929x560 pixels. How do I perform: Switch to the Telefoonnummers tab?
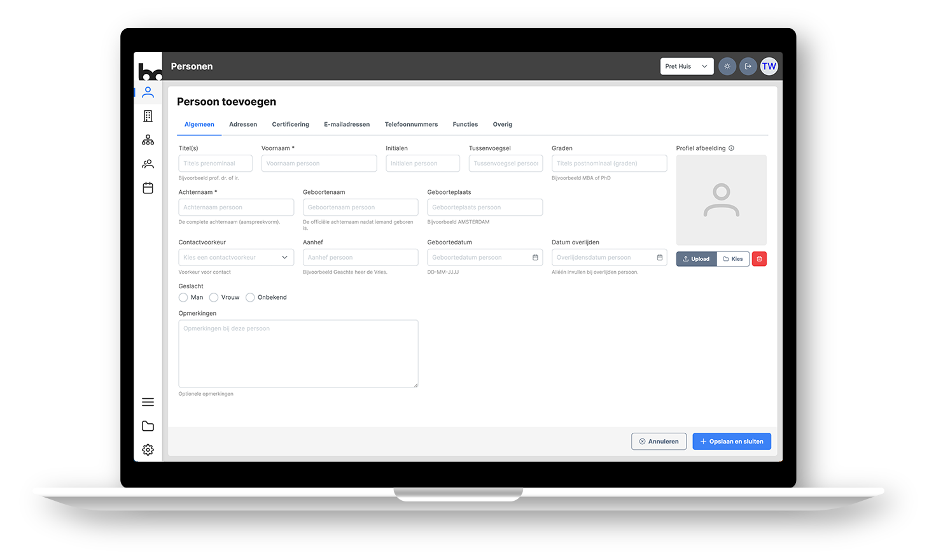tap(411, 125)
